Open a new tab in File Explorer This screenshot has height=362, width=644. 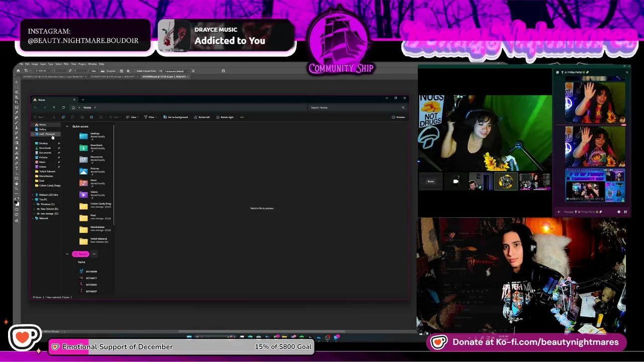click(83, 100)
